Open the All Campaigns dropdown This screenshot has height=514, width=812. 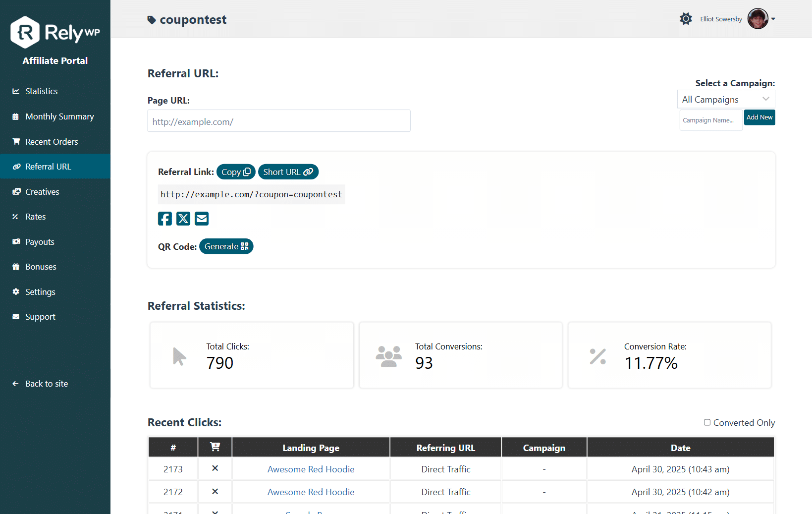[x=726, y=99]
